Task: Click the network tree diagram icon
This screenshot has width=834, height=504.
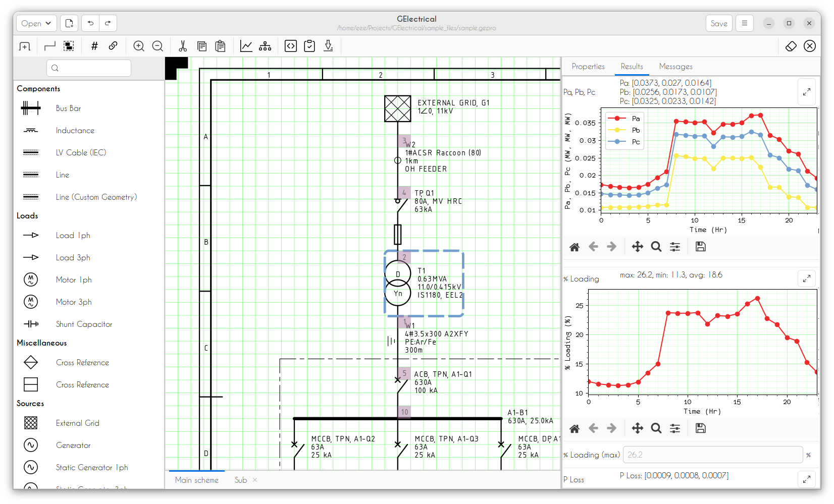Action: (265, 46)
